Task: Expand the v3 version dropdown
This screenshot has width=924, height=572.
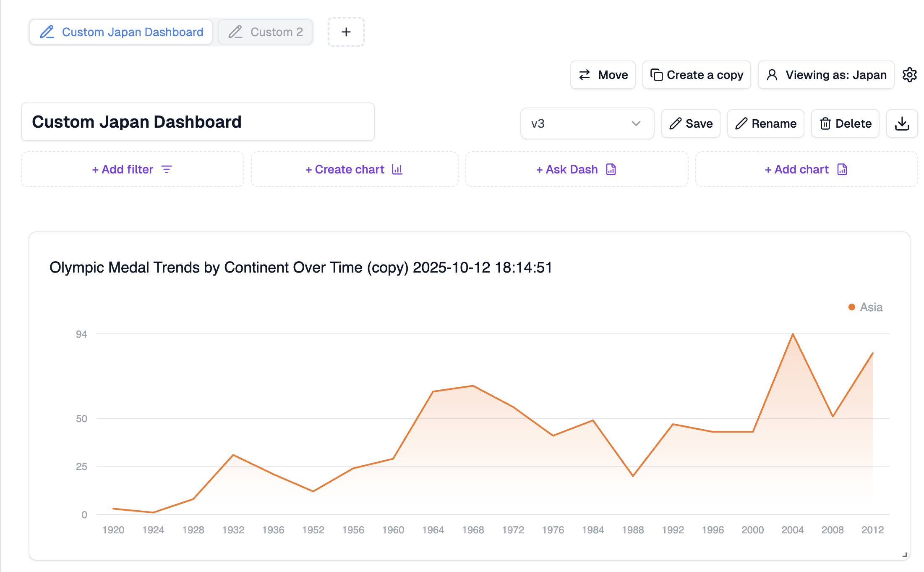Action: click(x=587, y=123)
